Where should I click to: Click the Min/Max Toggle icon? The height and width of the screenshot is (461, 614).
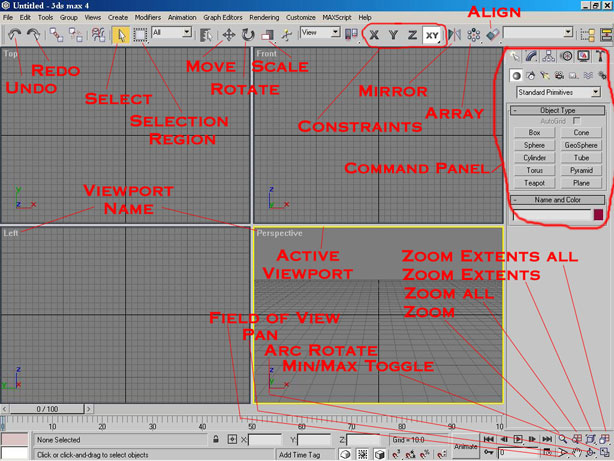604,453
